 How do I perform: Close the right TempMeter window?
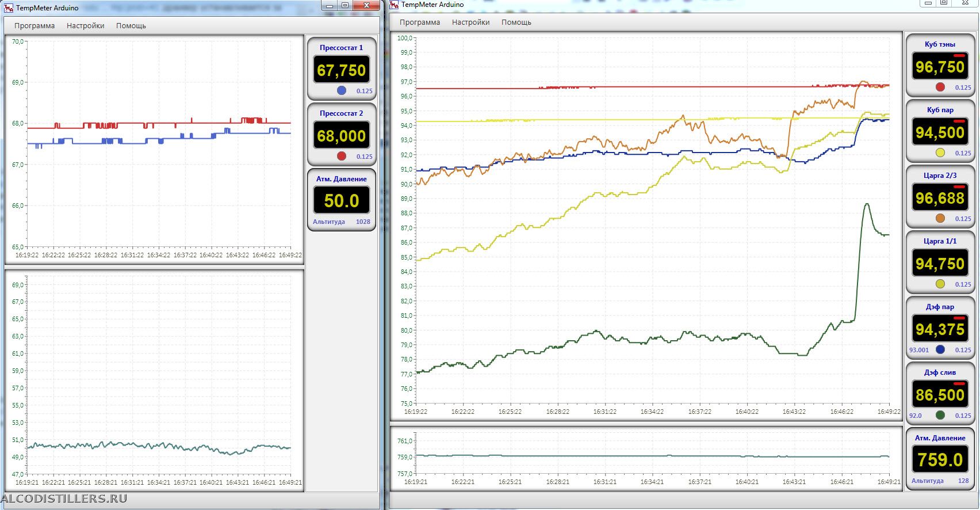pos(965,3)
